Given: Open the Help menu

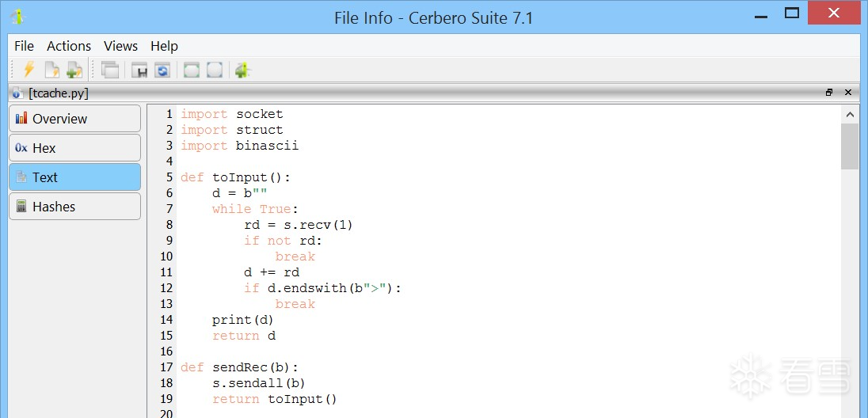Looking at the screenshot, I should [164, 46].
